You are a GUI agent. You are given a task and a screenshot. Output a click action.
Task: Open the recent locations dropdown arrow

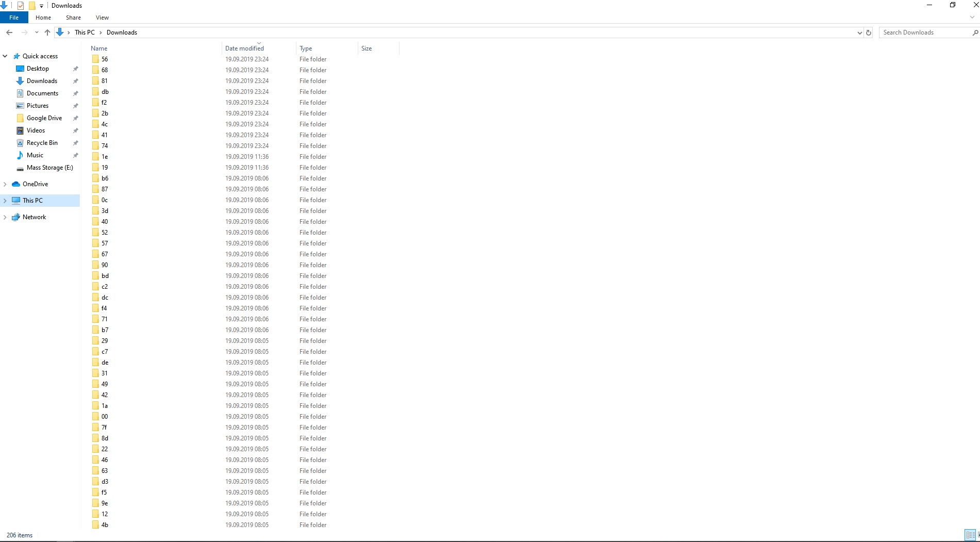tap(37, 32)
